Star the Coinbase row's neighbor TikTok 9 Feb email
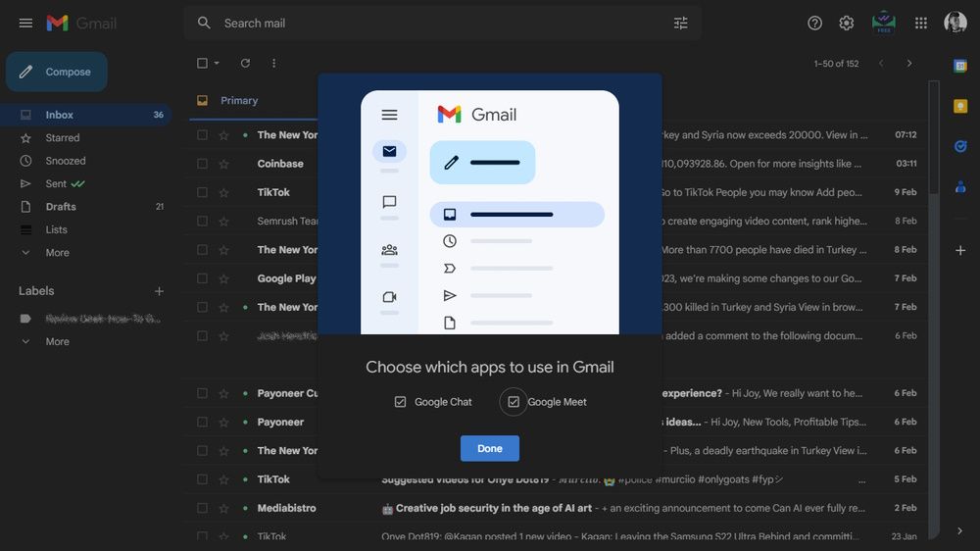This screenshot has height=551, width=980. coord(223,192)
